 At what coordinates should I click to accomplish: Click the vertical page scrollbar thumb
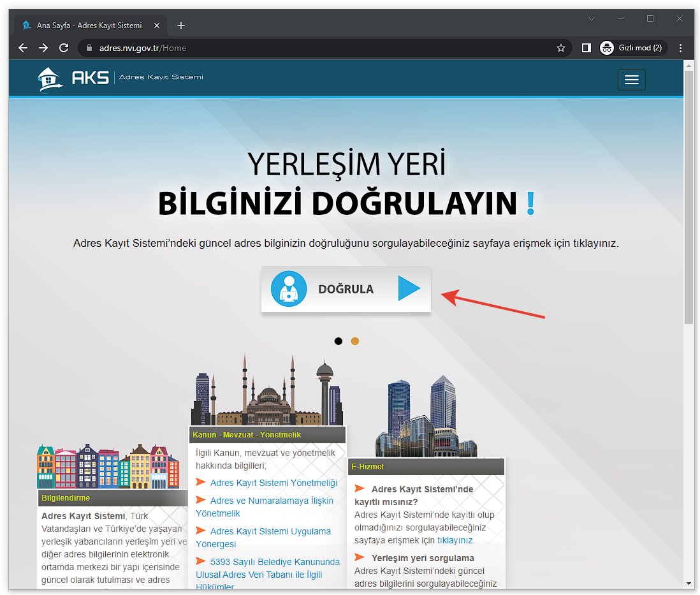point(689,198)
